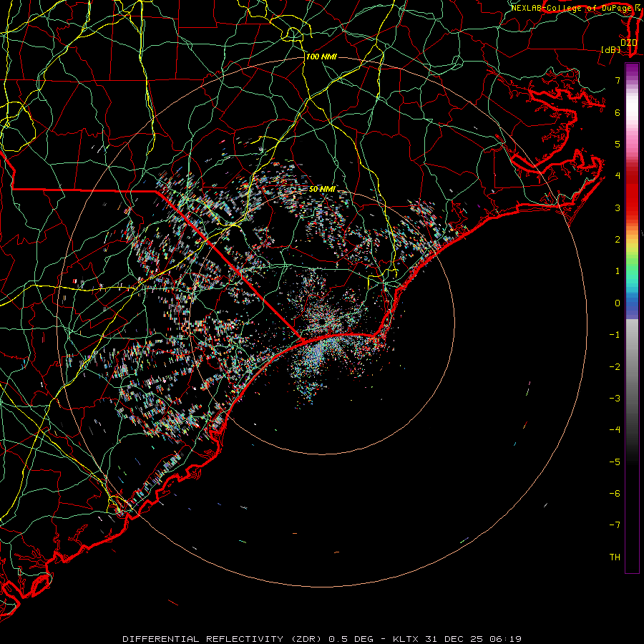
Task: Click the 'TH' threshold label on the legend
Action: click(x=615, y=557)
